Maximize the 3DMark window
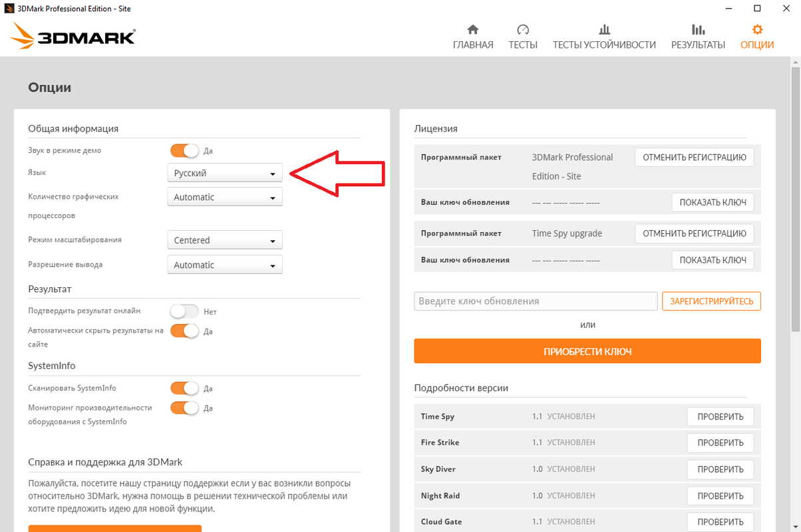Image resolution: width=801 pixels, height=532 pixels. pyautogui.click(x=757, y=8)
